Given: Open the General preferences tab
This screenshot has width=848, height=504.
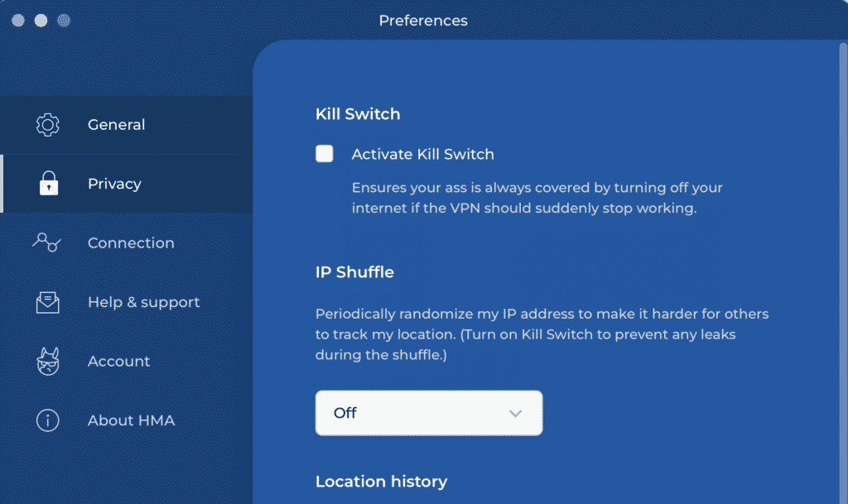Looking at the screenshot, I should tap(126, 125).
